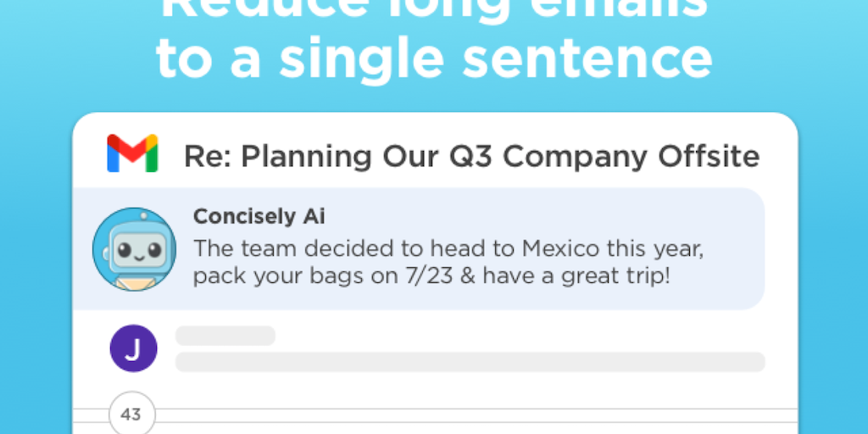Click the Concisely Ai sender name

pyautogui.click(x=259, y=217)
